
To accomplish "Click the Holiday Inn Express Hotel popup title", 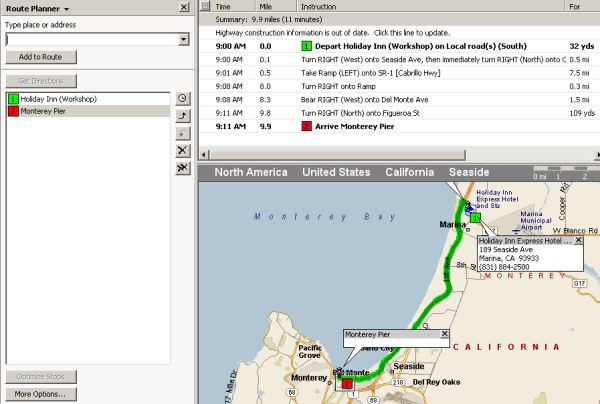I will point(525,241).
